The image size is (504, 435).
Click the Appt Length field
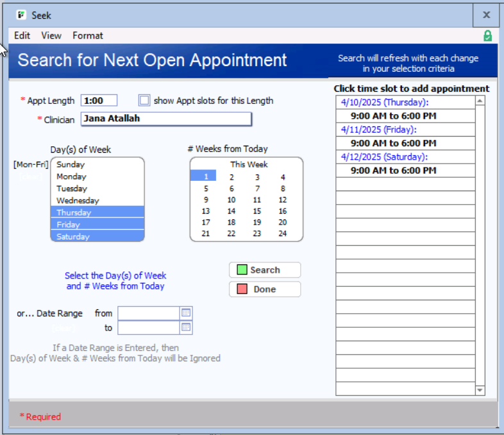tap(99, 100)
